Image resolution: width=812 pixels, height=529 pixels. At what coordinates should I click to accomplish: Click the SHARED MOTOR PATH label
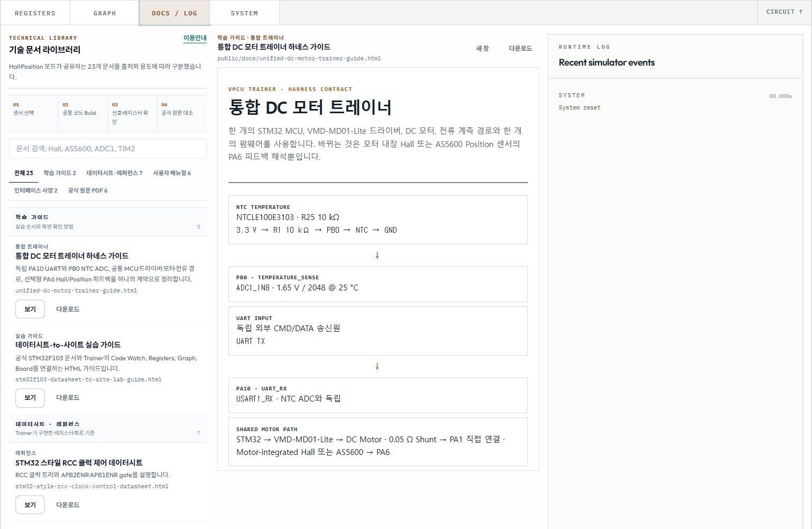point(267,430)
